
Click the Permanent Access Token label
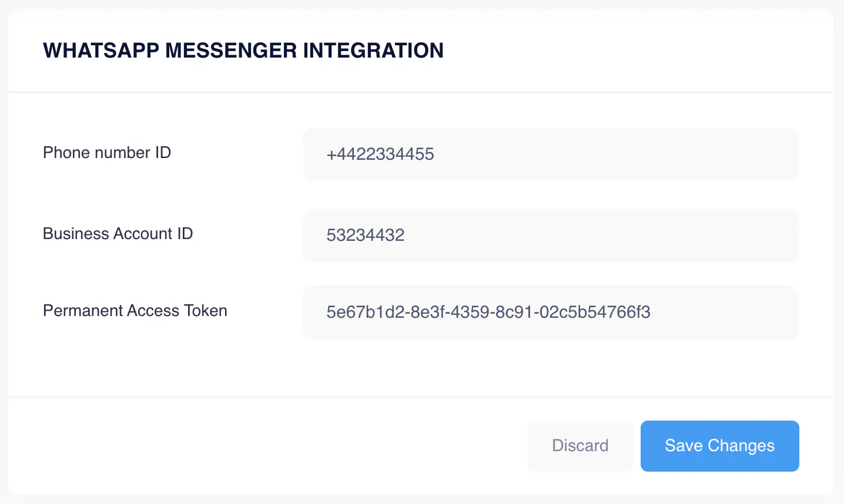coord(135,310)
